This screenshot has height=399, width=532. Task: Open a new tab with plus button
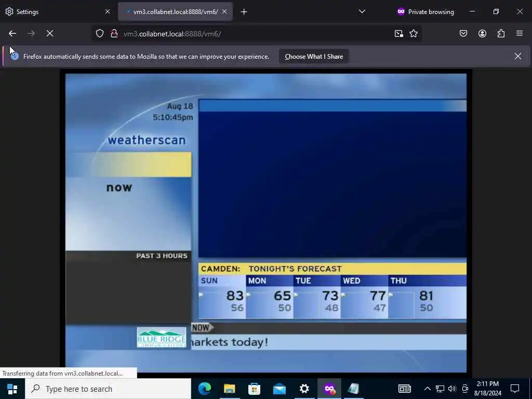click(244, 12)
